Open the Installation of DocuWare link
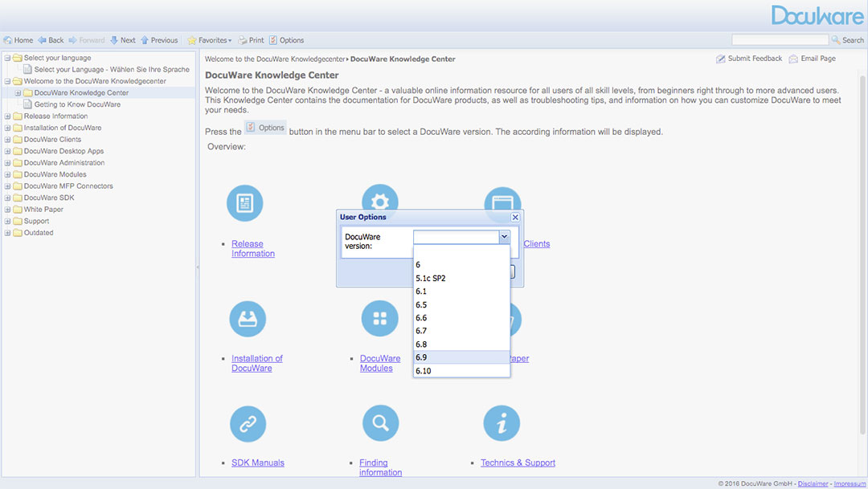The height and width of the screenshot is (489, 868). click(257, 363)
